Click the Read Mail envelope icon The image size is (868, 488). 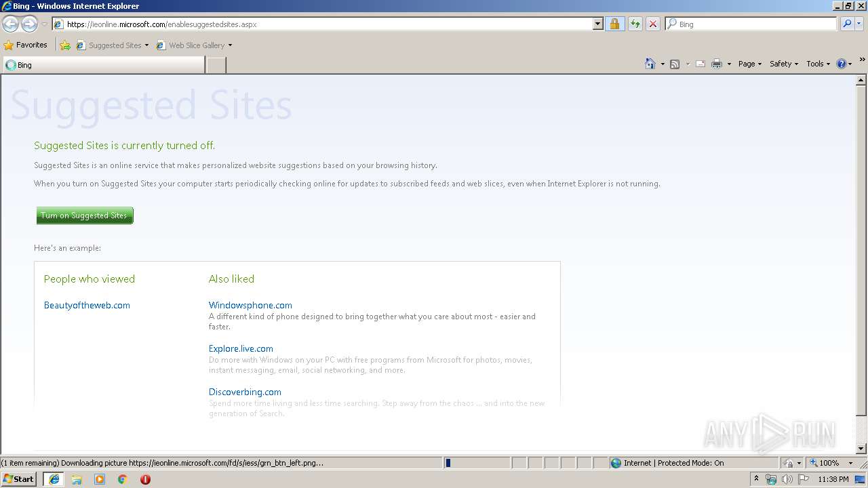pyautogui.click(x=701, y=64)
